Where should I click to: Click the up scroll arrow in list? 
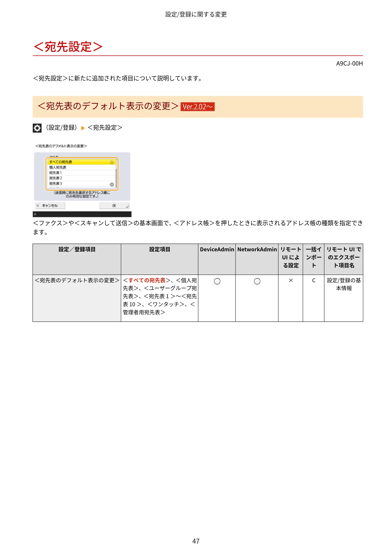112,162
